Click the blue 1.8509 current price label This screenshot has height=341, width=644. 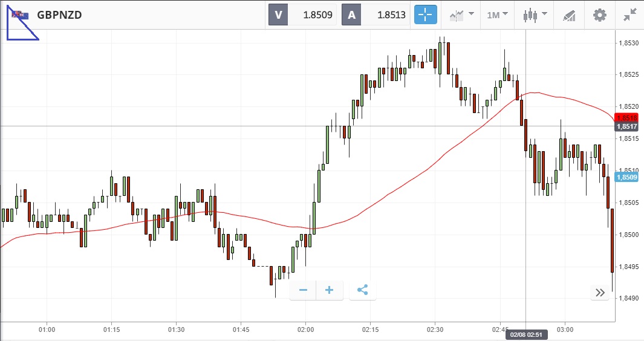click(626, 177)
